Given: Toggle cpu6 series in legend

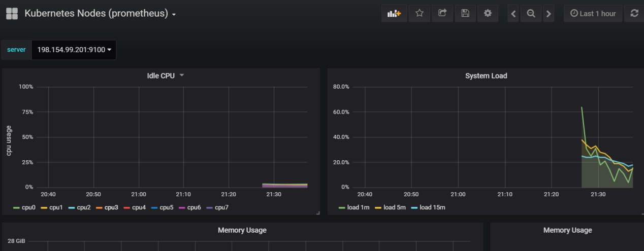Looking at the screenshot, I should point(189,207).
